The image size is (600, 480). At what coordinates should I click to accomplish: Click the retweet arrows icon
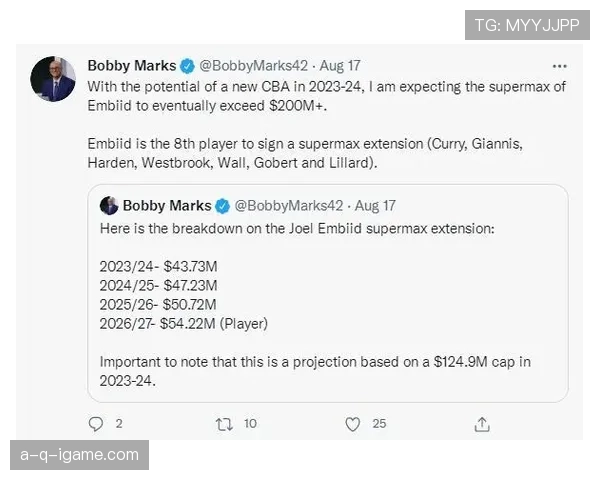click(224, 424)
